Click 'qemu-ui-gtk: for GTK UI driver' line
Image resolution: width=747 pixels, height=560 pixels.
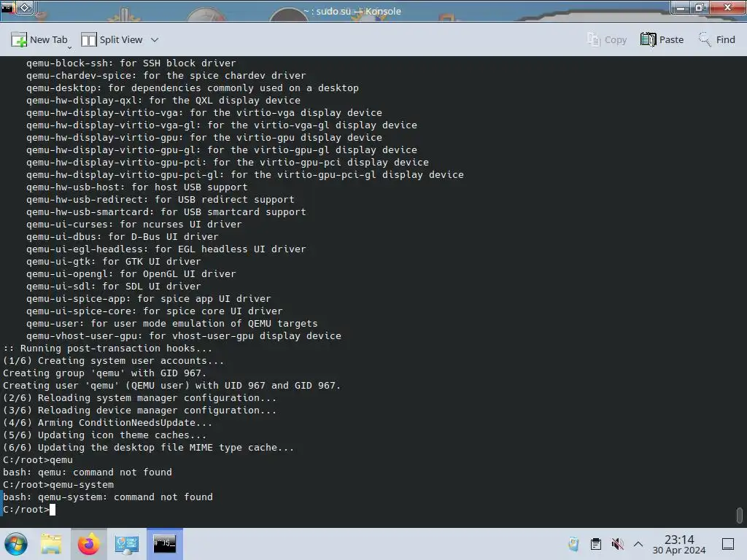(113, 262)
